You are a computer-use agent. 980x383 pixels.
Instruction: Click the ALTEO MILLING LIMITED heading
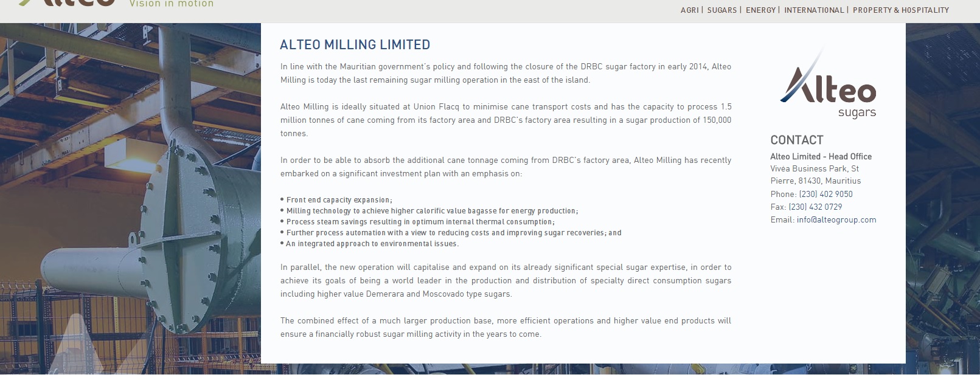pyautogui.click(x=355, y=45)
